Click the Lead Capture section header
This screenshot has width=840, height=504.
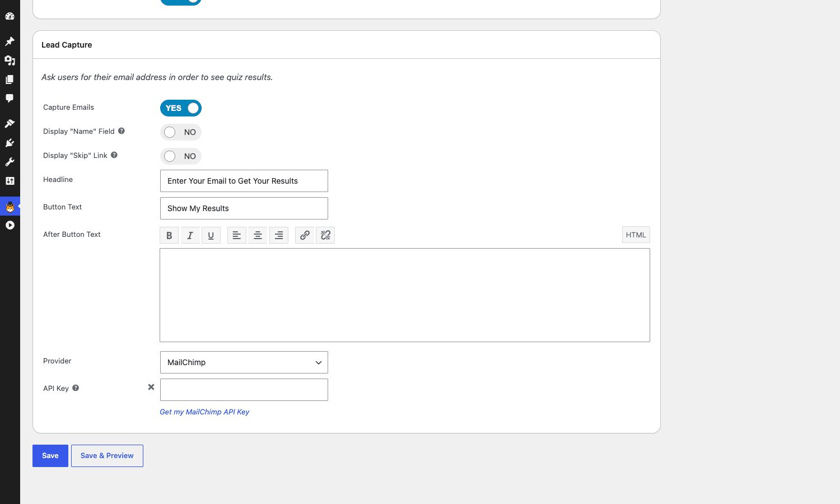67,45
